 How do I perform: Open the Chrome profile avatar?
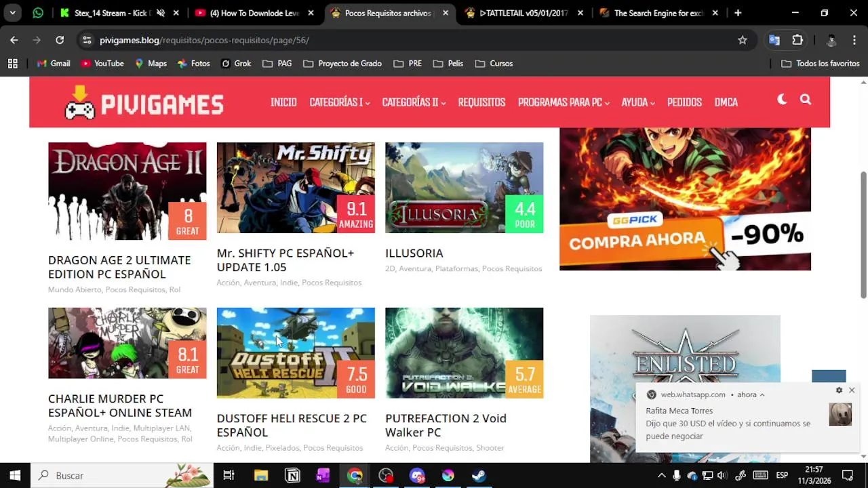[x=831, y=40]
